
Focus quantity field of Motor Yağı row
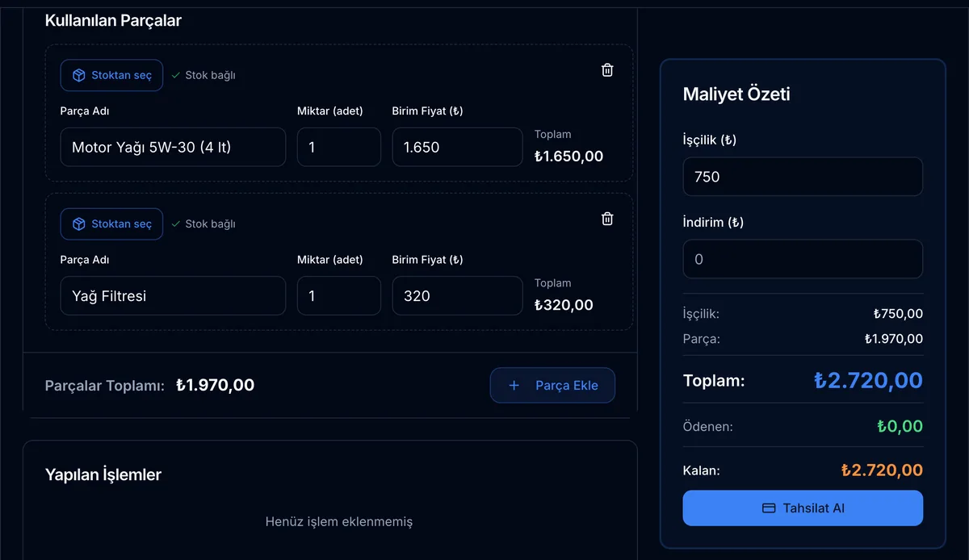pos(339,147)
